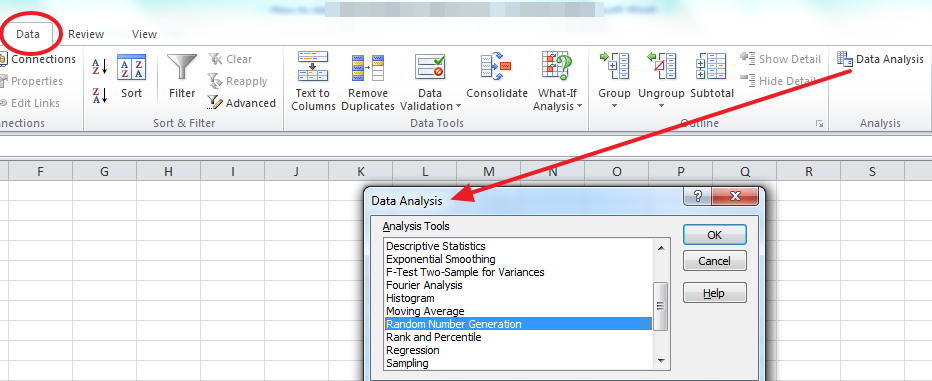Screen dimensions: 932x381
Task: Sort A to Z ascending
Action: click(99, 66)
